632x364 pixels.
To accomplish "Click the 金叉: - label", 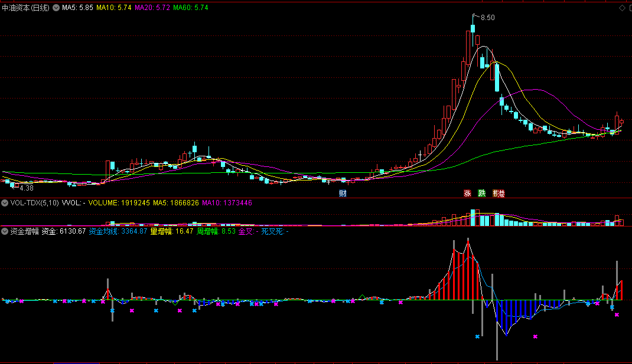I will [x=248, y=231].
